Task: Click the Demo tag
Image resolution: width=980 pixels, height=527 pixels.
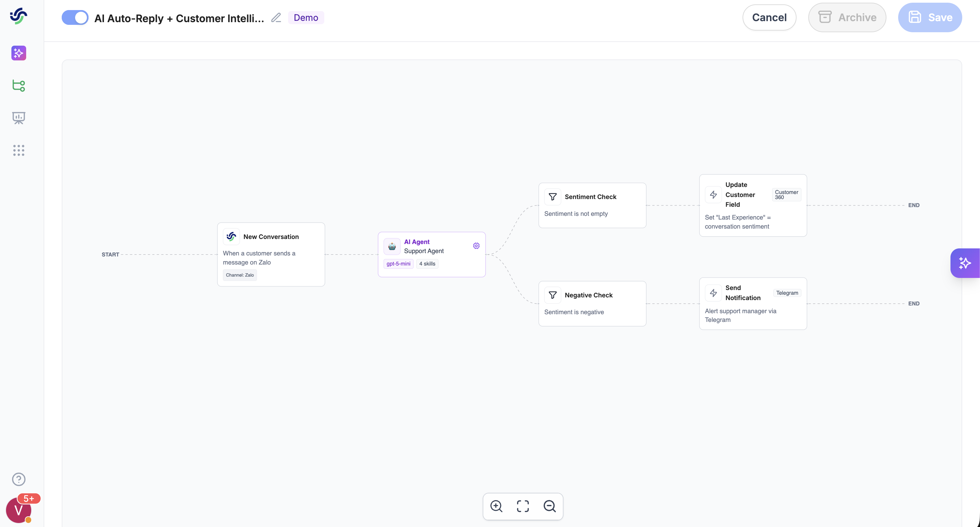Action: point(306,17)
